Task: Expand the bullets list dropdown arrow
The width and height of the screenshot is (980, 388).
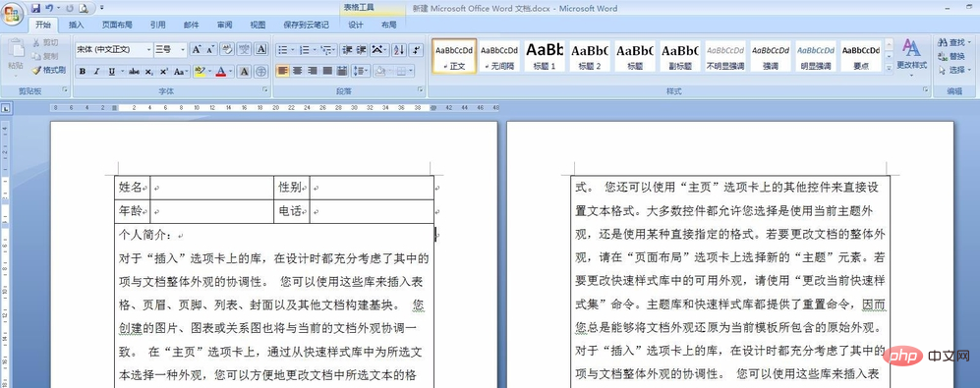Action: [x=292, y=49]
